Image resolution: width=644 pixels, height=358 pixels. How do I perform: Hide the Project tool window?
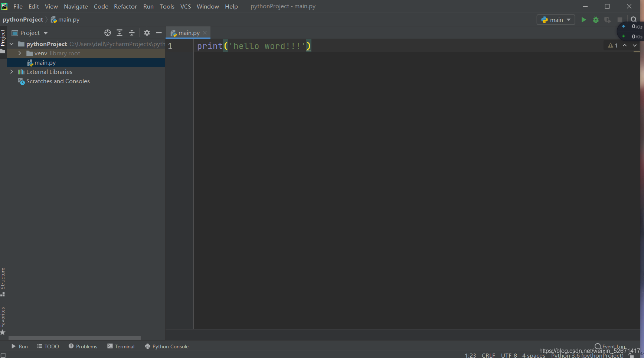[159, 33]
